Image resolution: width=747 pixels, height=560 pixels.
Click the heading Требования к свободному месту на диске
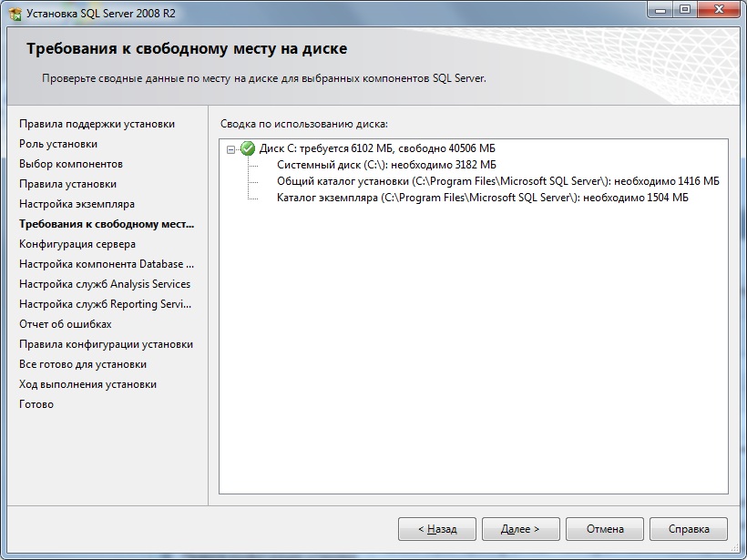(187, 48)
